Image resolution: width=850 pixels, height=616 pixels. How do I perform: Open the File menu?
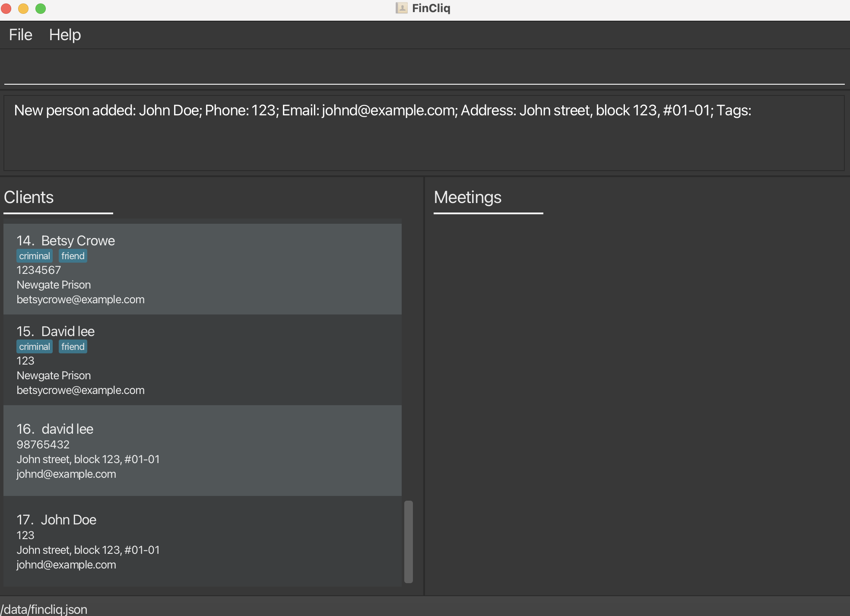[x=20, y=35]
